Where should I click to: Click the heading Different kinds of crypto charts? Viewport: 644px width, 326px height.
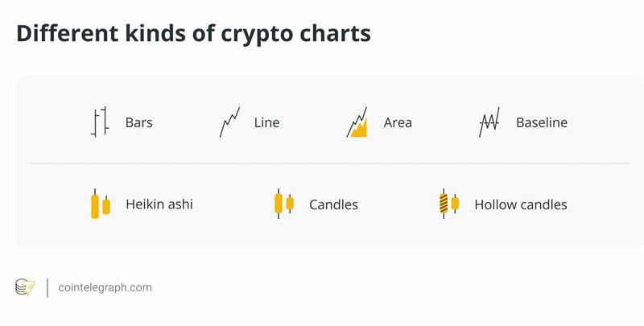193,33
